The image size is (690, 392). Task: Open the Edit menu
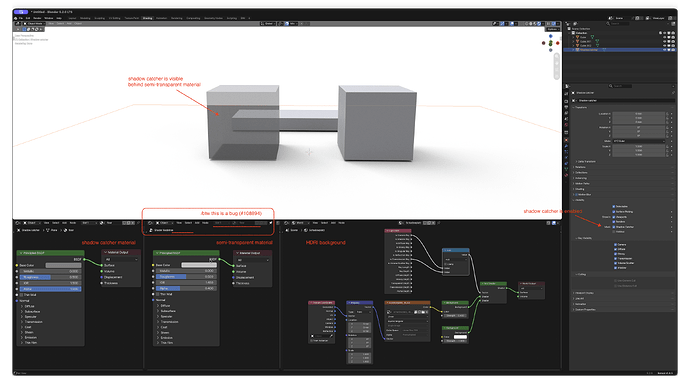[x=28, y=18]
